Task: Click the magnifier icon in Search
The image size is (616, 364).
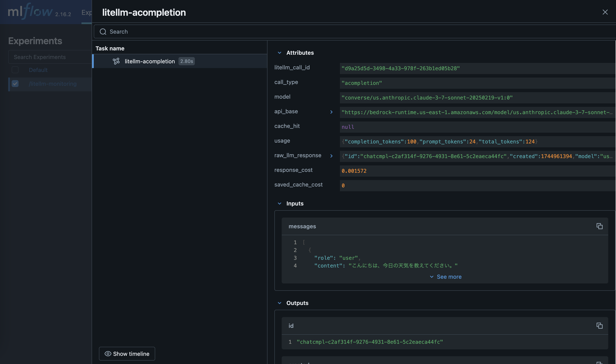Action: tap(103, 32)
